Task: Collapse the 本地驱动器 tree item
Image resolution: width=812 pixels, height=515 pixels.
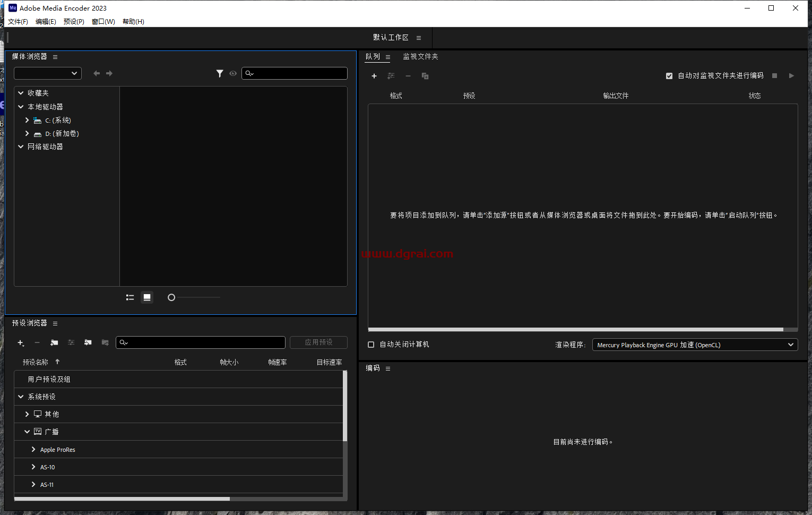Action: (x=20, y=107)
